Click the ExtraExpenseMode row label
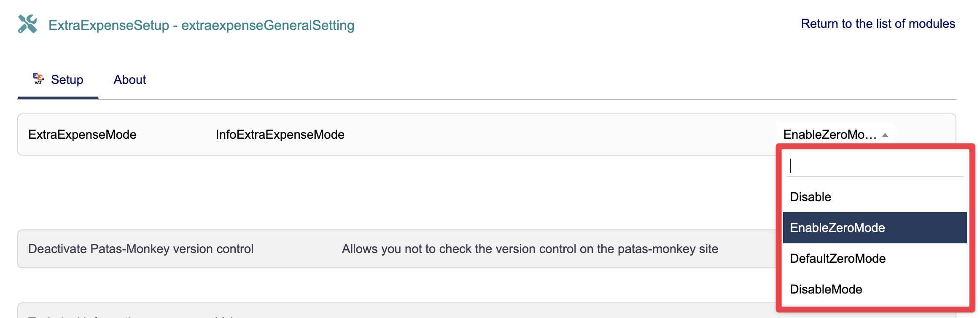The image size is (980, 318). pos(82,135)
